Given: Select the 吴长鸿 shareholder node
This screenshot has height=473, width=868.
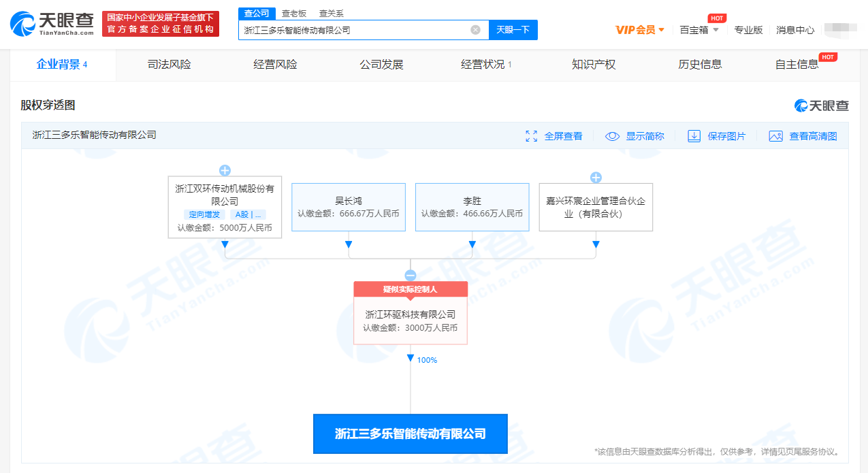Looking at the screenshot, I should tap(349, 207).
